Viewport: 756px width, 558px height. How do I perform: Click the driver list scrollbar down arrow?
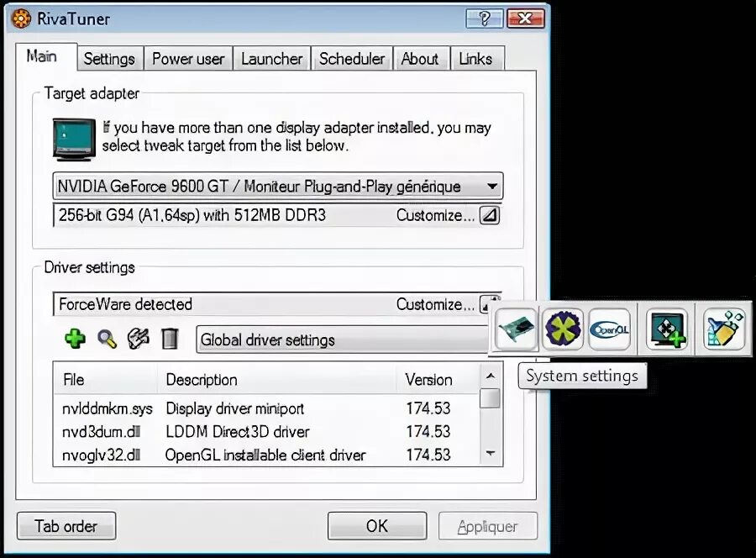pos(491,453)
